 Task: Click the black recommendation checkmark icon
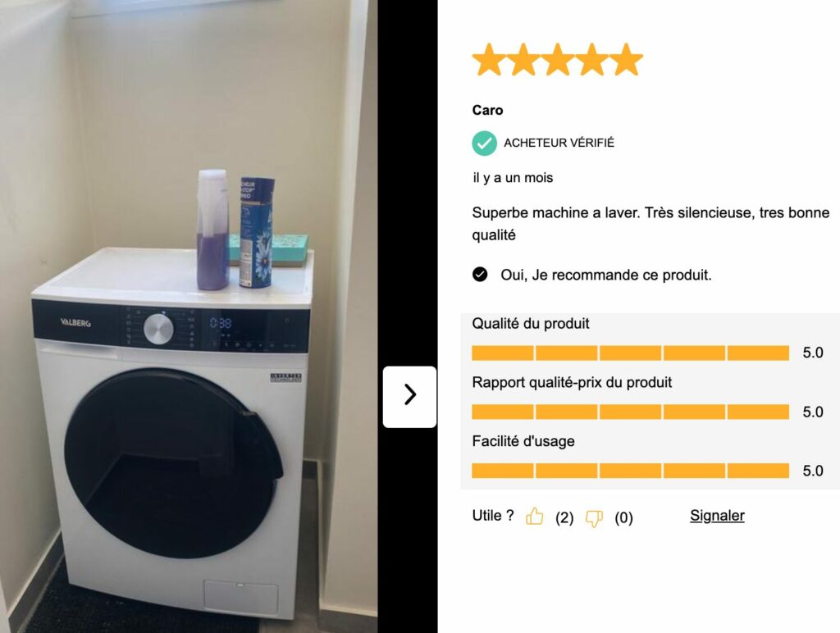click(480, 275)
